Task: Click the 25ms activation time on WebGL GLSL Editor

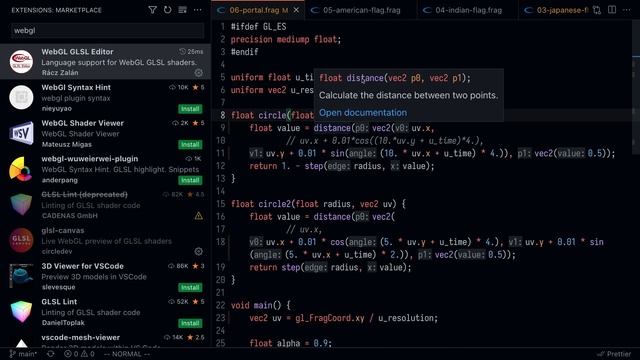Action: (x=191, y=52)
